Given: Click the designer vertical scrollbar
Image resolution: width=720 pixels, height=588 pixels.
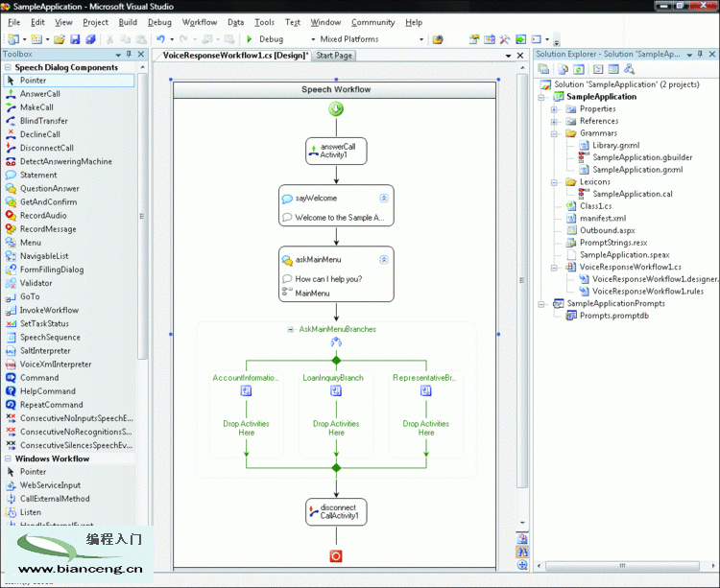Looking at the screenshot, I should (x=522, y=280).
